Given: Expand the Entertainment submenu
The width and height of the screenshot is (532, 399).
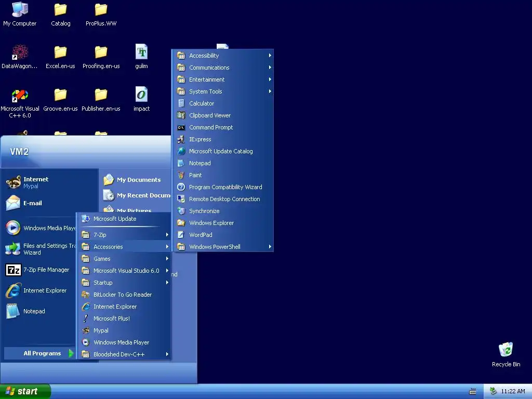Looking at the screenshot, I should tap(222, 79).
